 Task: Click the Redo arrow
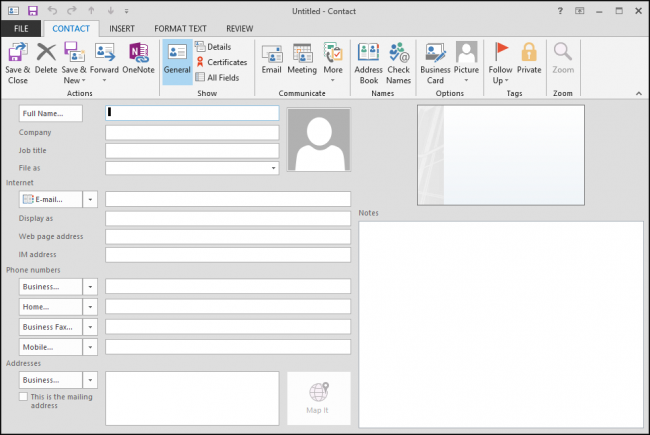[72, 11]
